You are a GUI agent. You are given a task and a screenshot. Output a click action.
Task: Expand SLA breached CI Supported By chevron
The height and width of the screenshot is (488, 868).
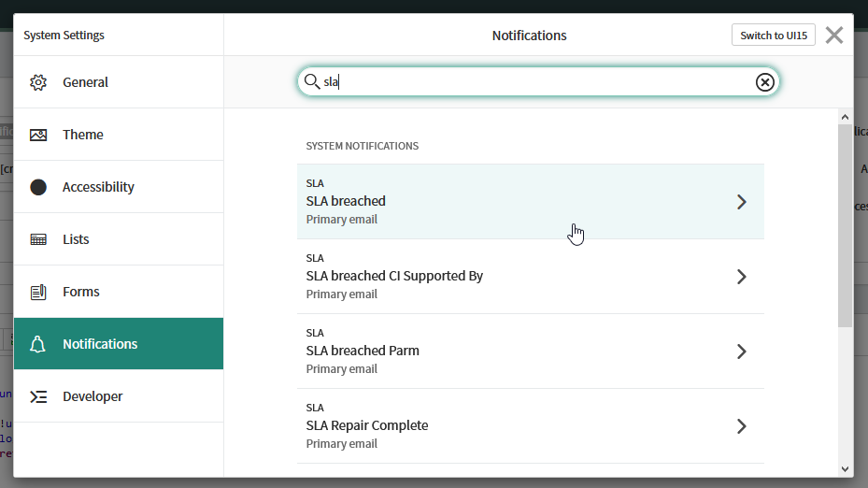(x=742, y=277)
